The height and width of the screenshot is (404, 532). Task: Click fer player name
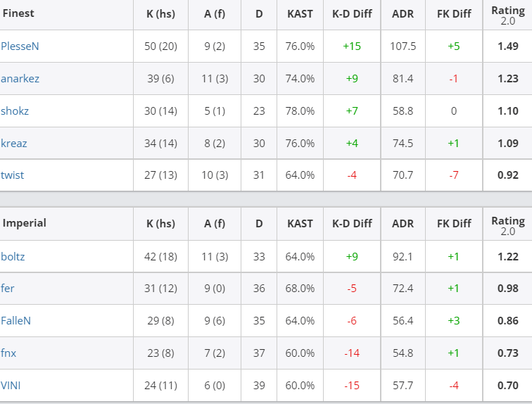(x=8, y=289)
